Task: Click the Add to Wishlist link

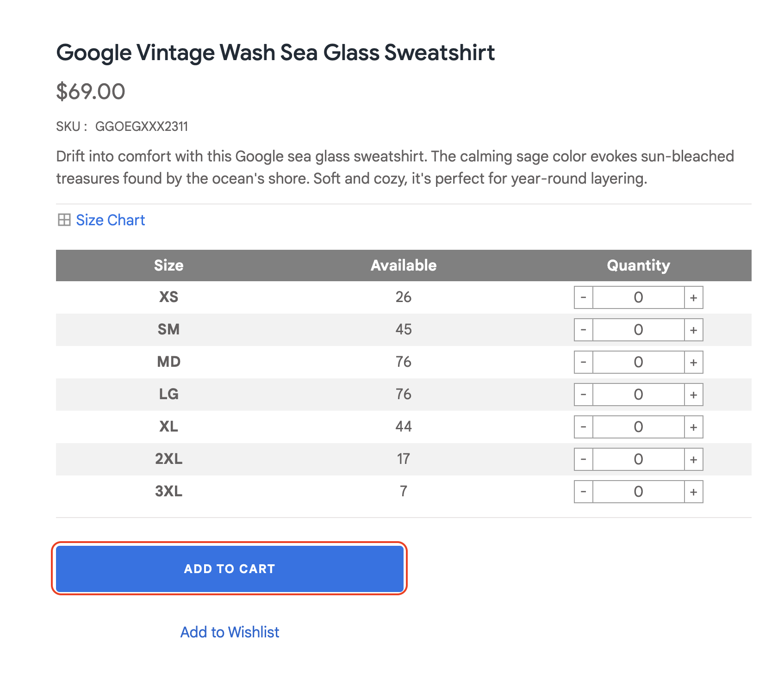Action: point(230,632)
